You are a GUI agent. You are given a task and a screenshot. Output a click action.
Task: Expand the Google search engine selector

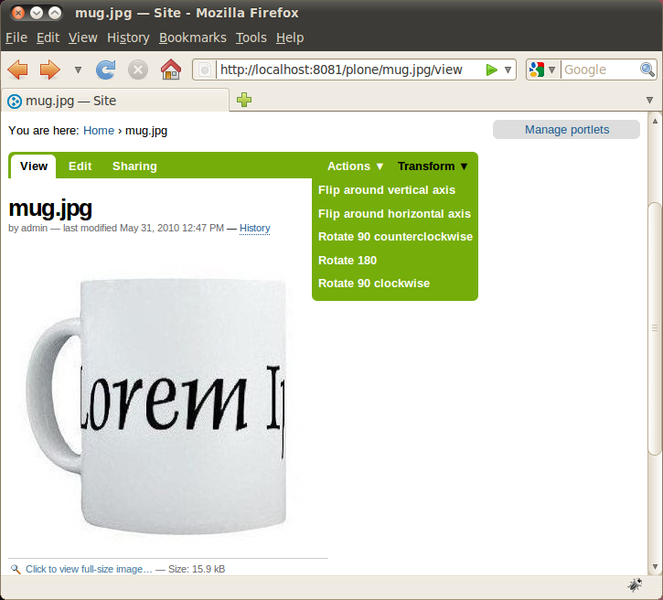(x=543, y=70)
